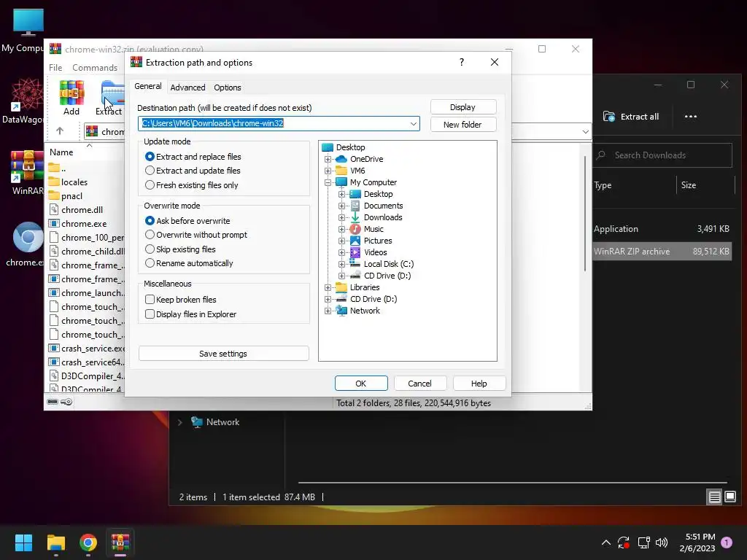Open the WinRAR Commands menu
The image size is (747, 560).
(95, 68)
